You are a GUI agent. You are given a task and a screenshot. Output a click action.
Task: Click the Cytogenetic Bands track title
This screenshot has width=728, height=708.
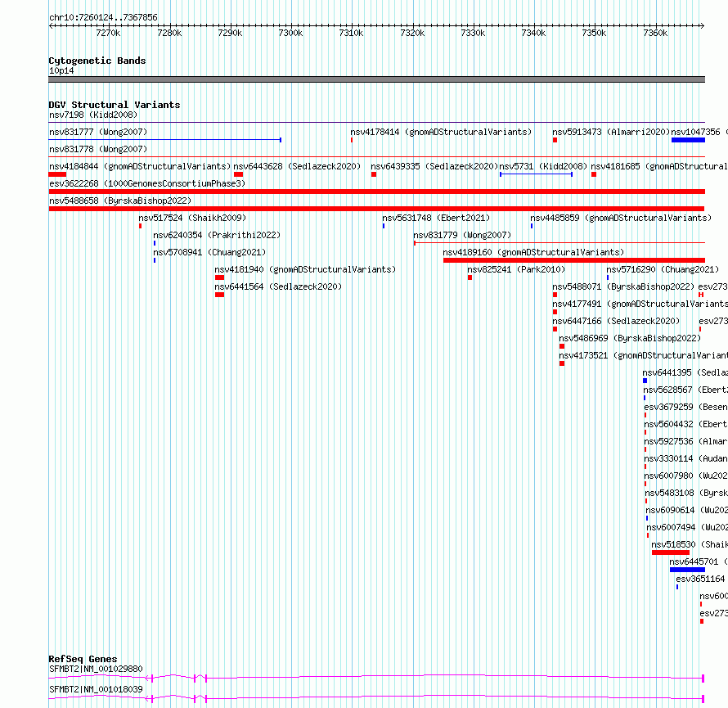[x=97, y=61]
